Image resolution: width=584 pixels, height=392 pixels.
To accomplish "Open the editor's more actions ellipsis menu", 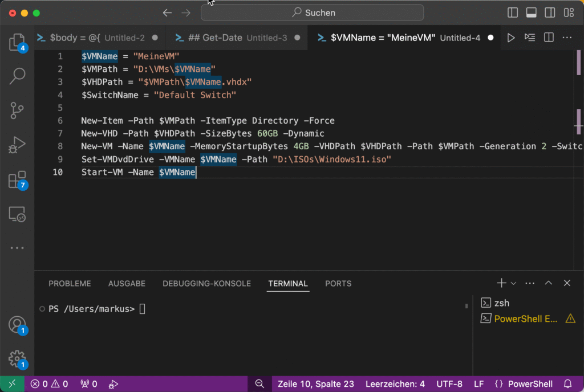I will 567,37.
